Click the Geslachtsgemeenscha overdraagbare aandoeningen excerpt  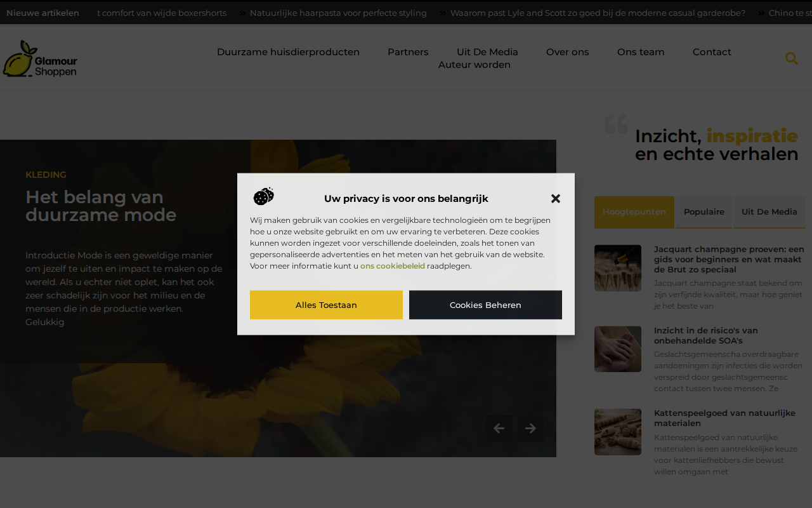point(728,371)
